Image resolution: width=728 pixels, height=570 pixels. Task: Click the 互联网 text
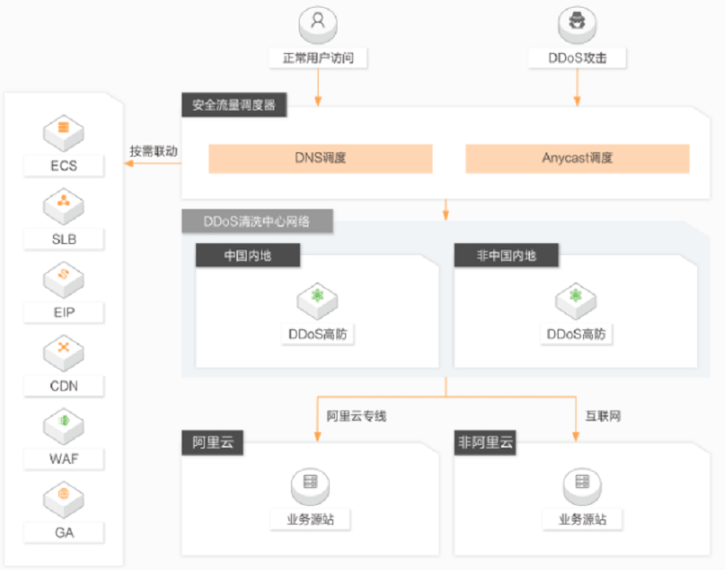tap(603, 417)
